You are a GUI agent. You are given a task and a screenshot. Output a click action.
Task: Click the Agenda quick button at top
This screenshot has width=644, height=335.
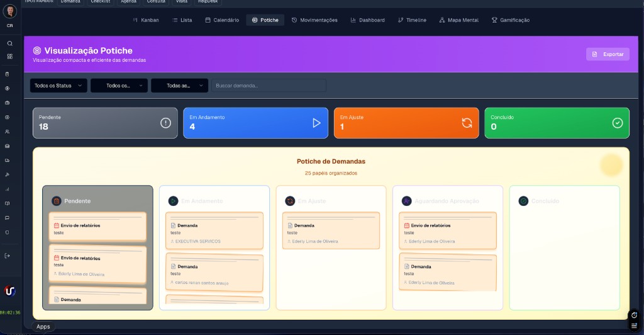click(x=128, y=2)
